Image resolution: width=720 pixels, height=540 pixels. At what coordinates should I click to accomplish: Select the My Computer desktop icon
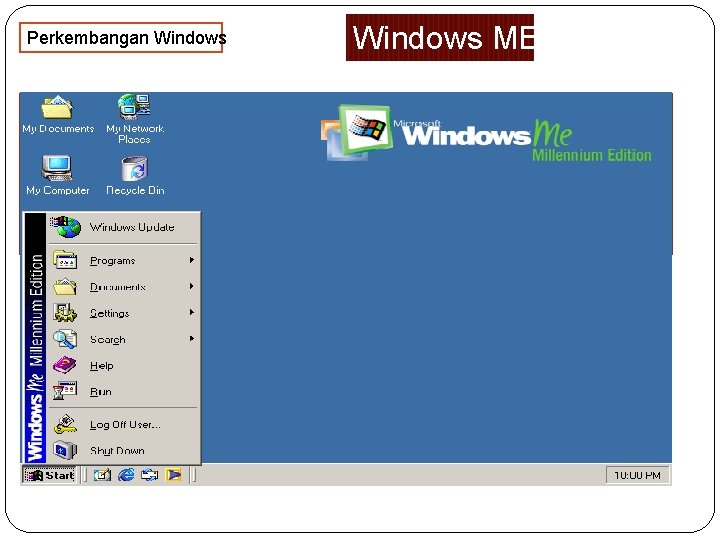point(57,175)
